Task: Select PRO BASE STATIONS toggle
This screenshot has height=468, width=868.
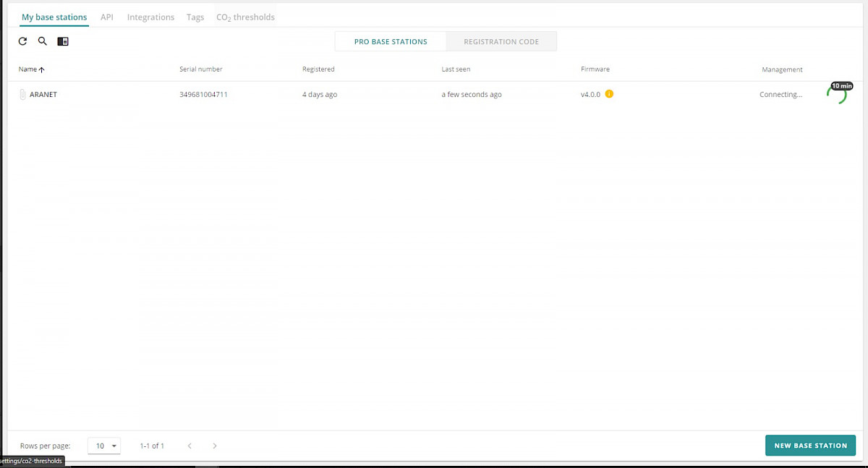Action: tap(391, 41)
